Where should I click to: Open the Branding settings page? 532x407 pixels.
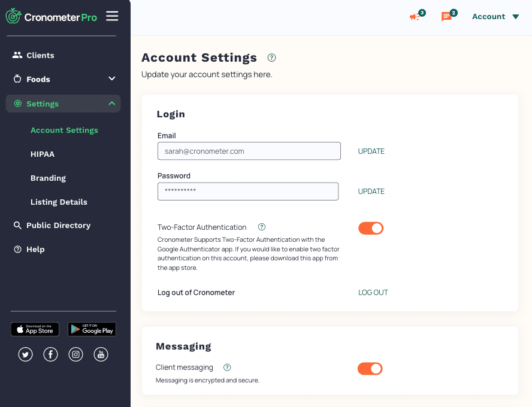pos(48,178)
